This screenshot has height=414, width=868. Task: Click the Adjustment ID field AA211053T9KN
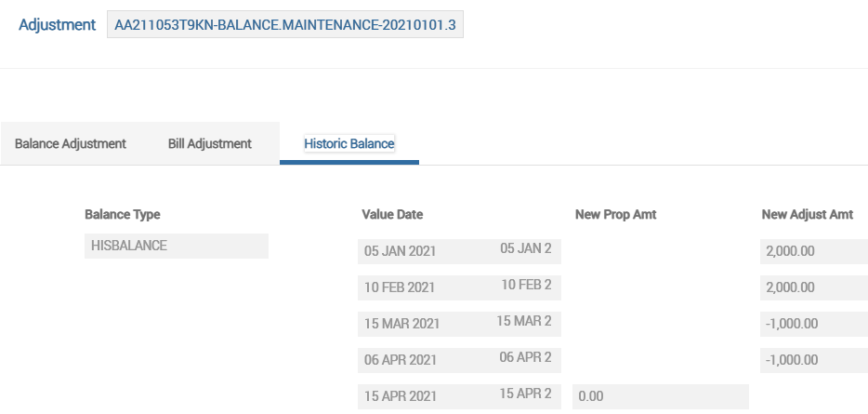[x=285, y=25]
